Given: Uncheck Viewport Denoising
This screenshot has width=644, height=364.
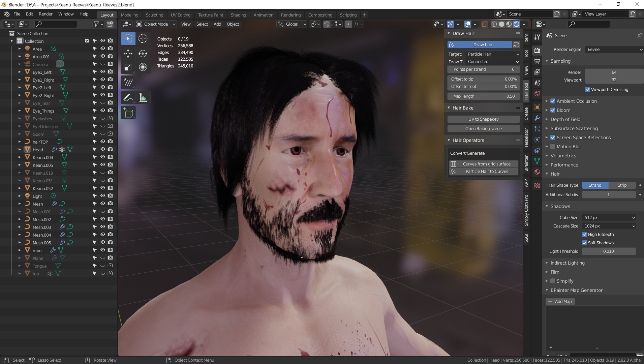Looking at the screenshot, I should coord(587,89).
